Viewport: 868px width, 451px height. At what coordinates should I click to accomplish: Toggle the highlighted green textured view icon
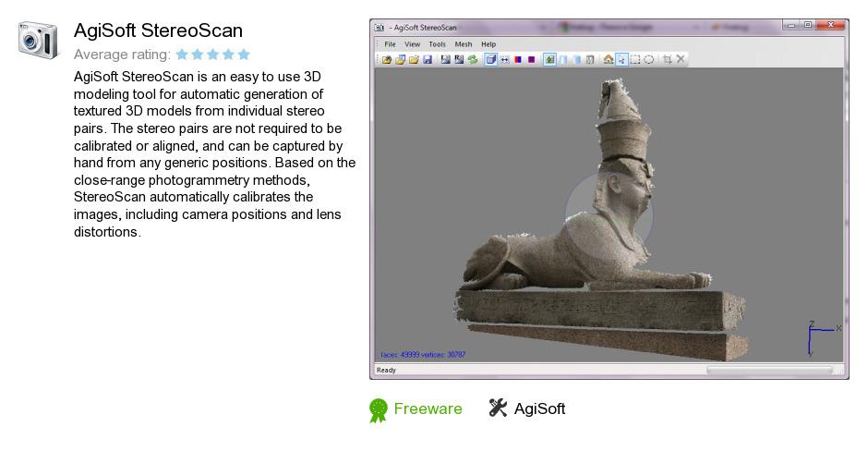pyautogui.click(x=549, y=59)
